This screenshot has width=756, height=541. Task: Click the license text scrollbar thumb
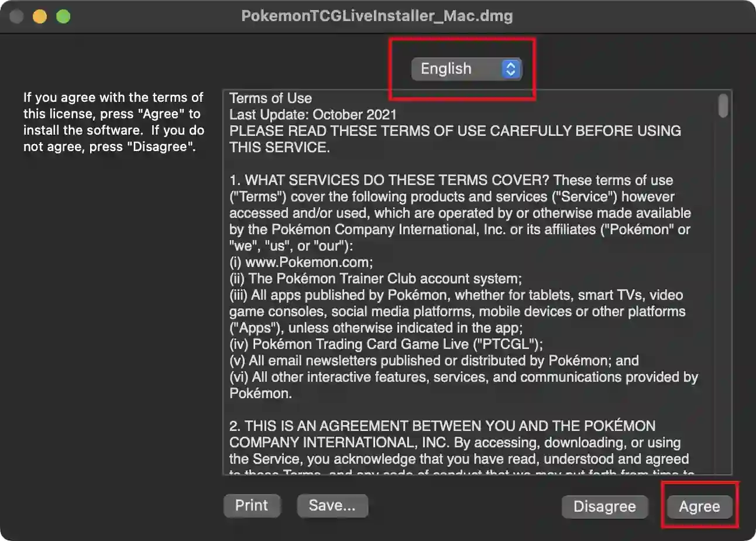(724, 105)
